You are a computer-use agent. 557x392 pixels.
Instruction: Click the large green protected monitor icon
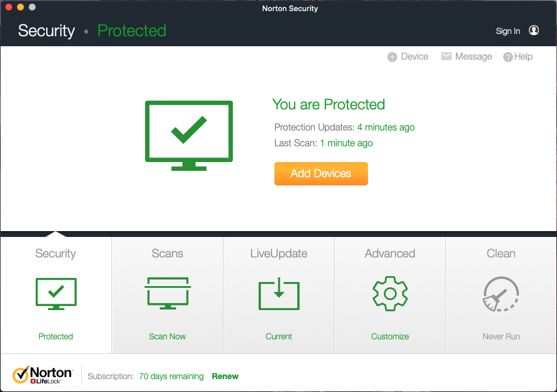(188, 135)
